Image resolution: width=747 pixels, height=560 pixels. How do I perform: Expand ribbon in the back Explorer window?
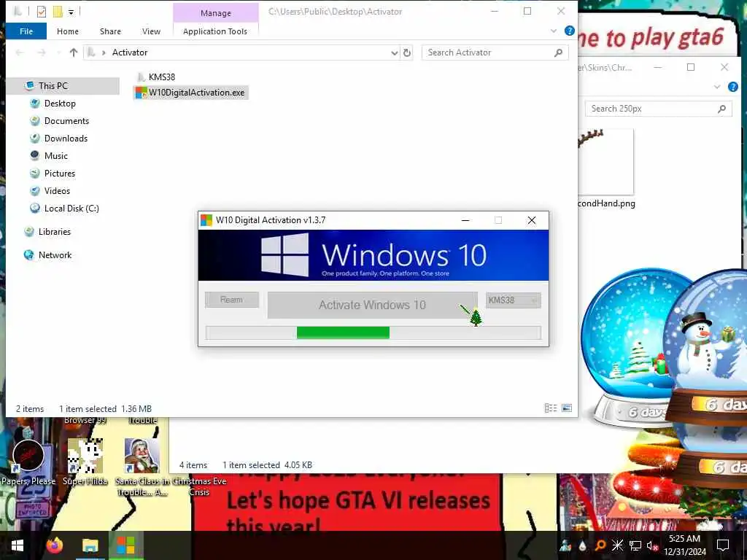tap(717, 87)
